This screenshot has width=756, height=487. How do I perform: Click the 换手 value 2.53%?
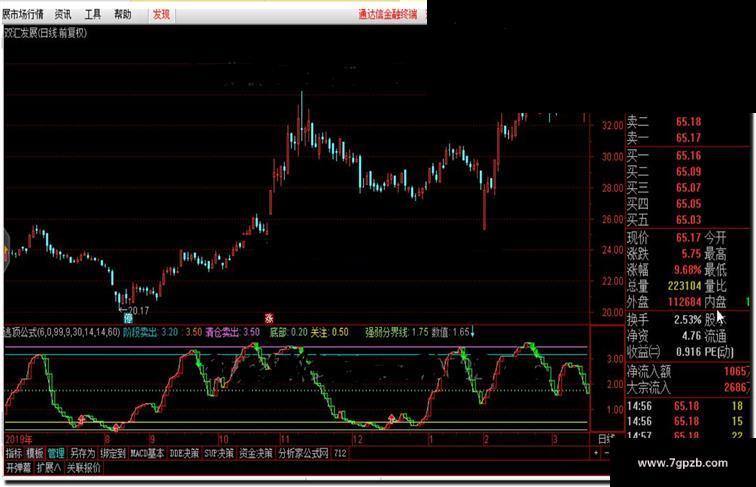click(688, 319)
